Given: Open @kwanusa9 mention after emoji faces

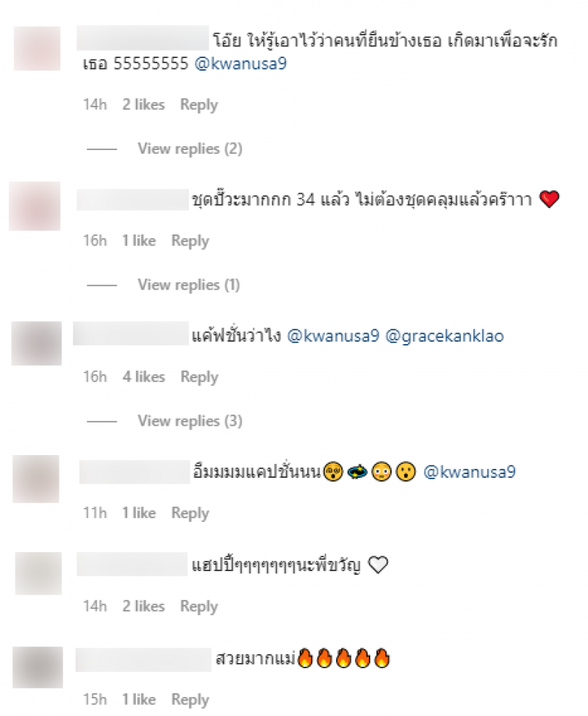Looking at the screenshot, I should point(470,472).
